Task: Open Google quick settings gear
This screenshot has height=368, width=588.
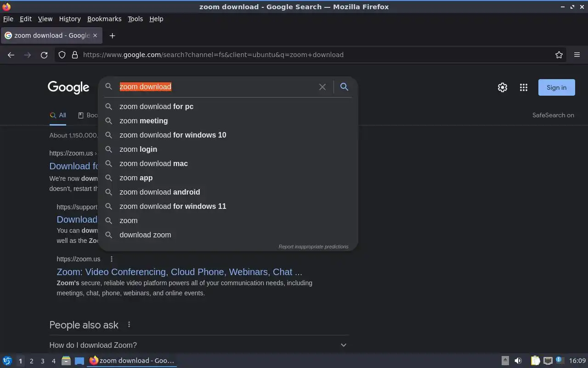Action: (503, 87)
